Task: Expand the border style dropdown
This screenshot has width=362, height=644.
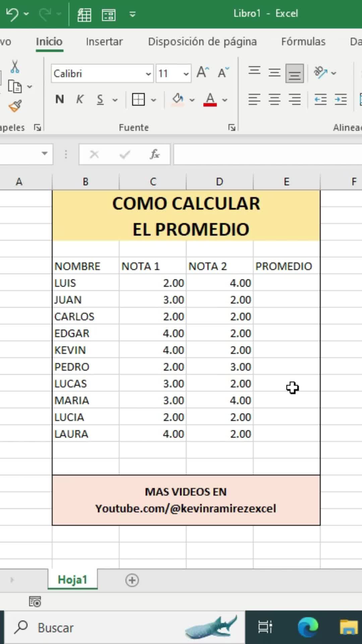Action: [x=154, y=99]
